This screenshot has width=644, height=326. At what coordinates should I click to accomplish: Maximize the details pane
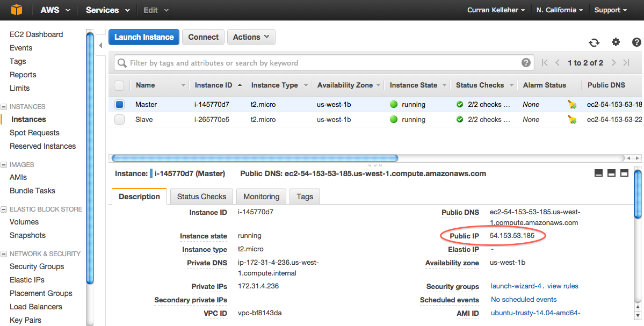[x=624, y=173]
